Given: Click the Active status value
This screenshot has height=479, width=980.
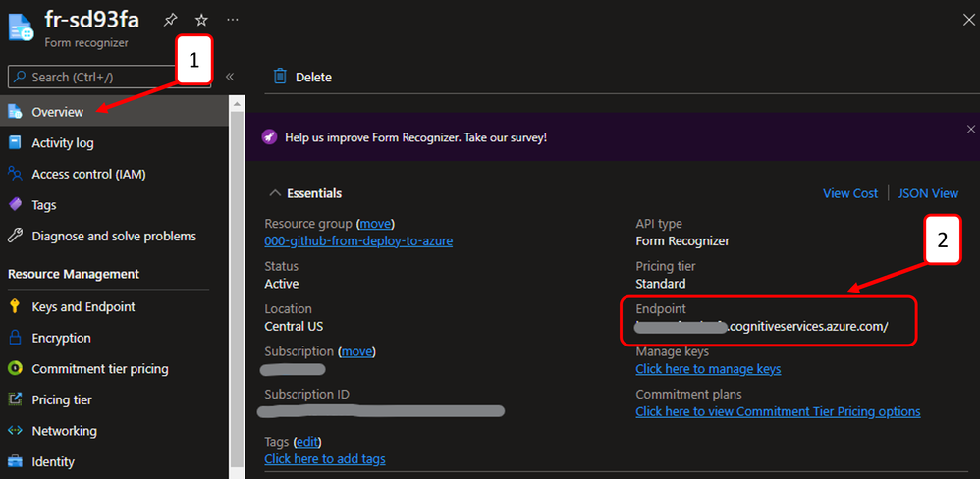Looking at the screenshot, I should pyautogui.click(x=281, y=284).
